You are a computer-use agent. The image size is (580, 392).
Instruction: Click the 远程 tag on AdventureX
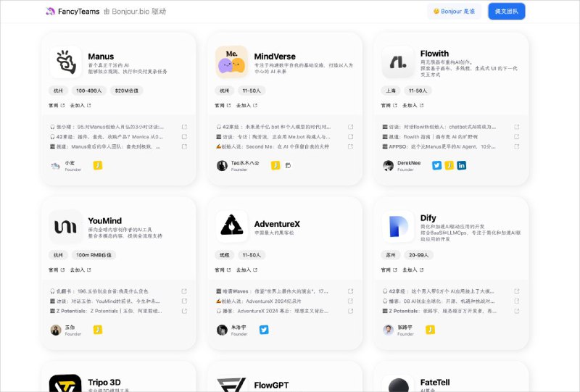coord(225,255)
